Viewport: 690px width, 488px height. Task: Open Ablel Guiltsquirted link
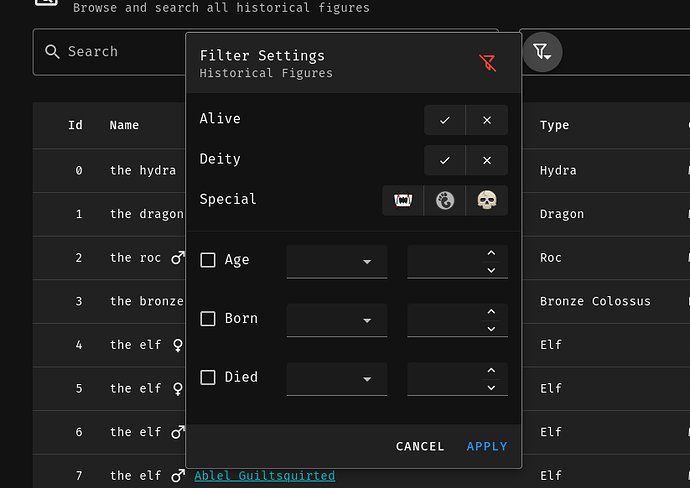[264, 476]
